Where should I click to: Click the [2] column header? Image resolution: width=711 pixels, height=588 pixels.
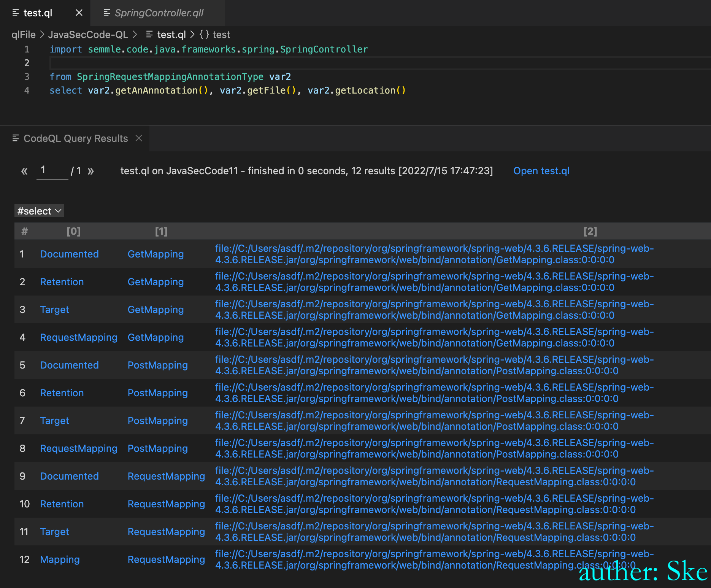pyautogui.click(x=590, y=231)
